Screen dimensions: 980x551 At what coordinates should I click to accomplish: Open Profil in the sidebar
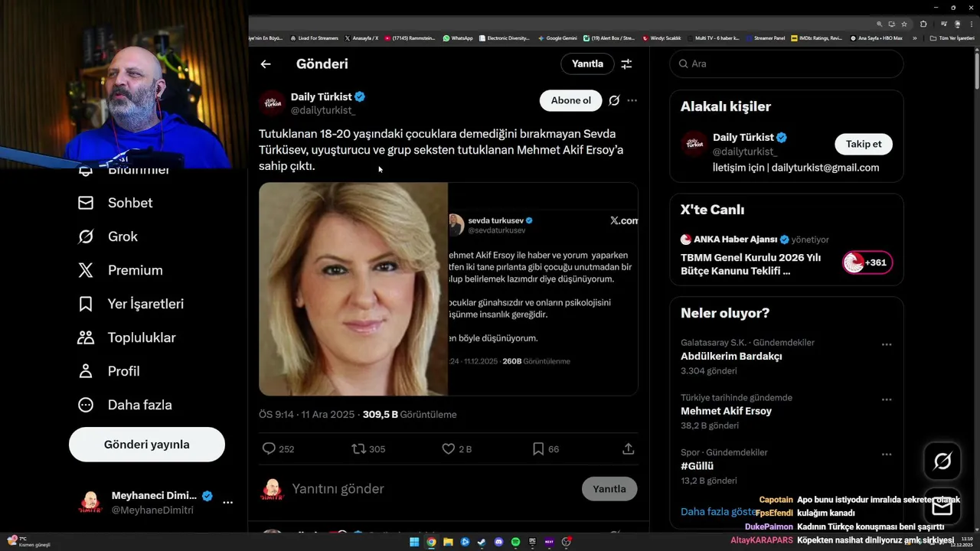tap(109, 371)
